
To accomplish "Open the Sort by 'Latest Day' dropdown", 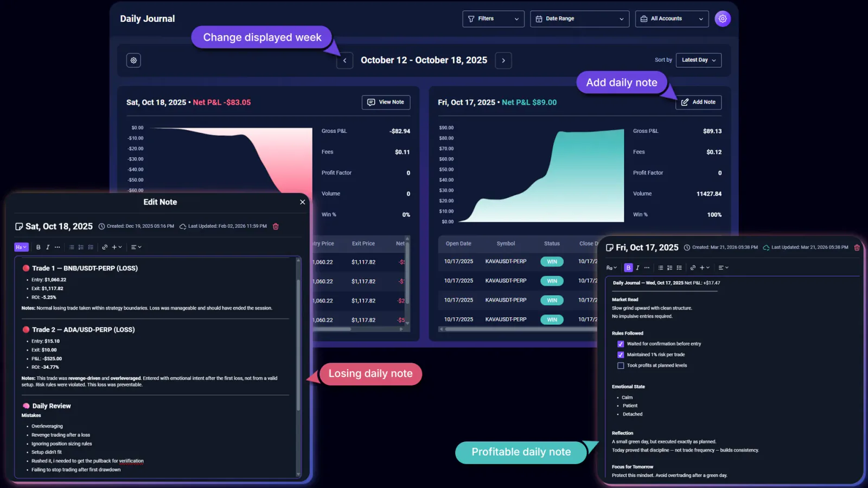I will coord(698,60).
